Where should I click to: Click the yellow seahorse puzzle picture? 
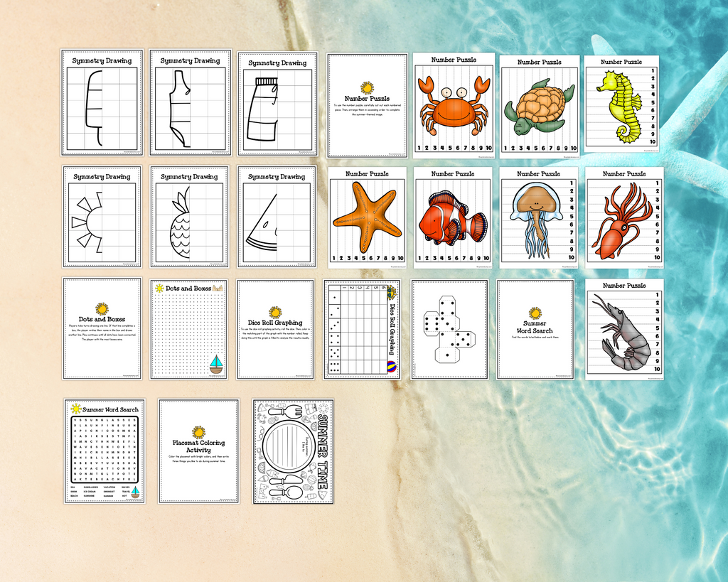tap(620, 107)
